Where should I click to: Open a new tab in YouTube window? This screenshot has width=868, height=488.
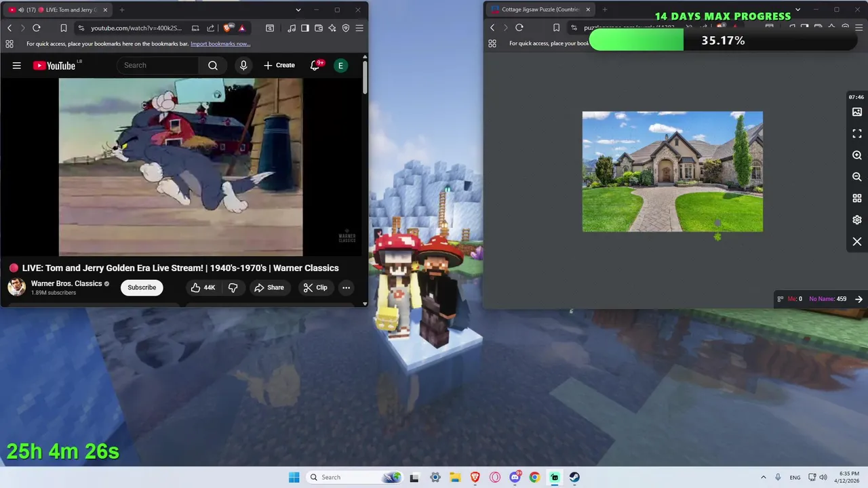[122, 9]
